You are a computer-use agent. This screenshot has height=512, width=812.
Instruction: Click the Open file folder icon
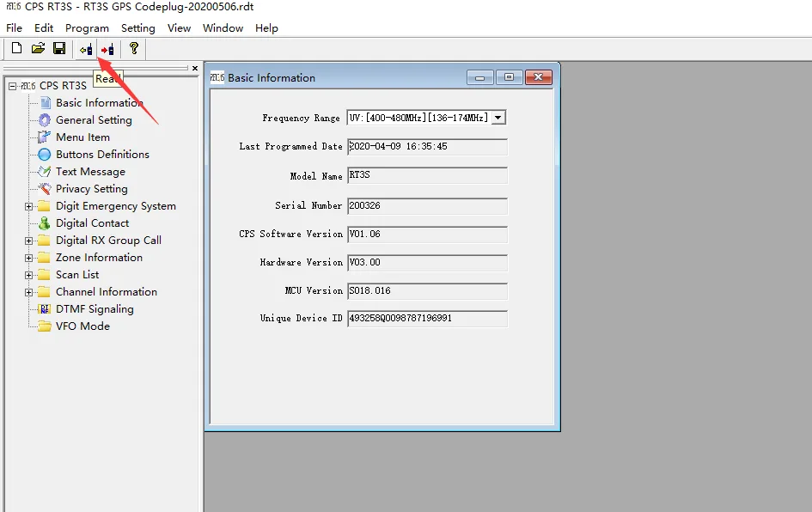click(38, 48)
